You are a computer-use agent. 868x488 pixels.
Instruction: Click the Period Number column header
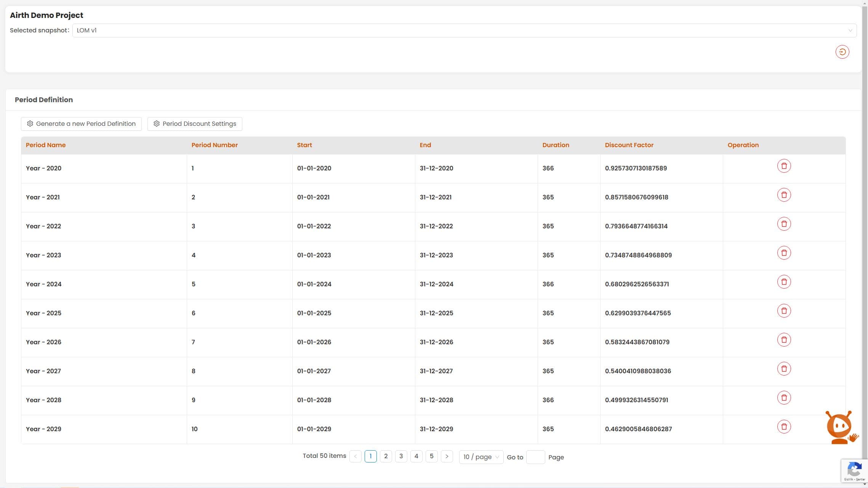(215, 145)
